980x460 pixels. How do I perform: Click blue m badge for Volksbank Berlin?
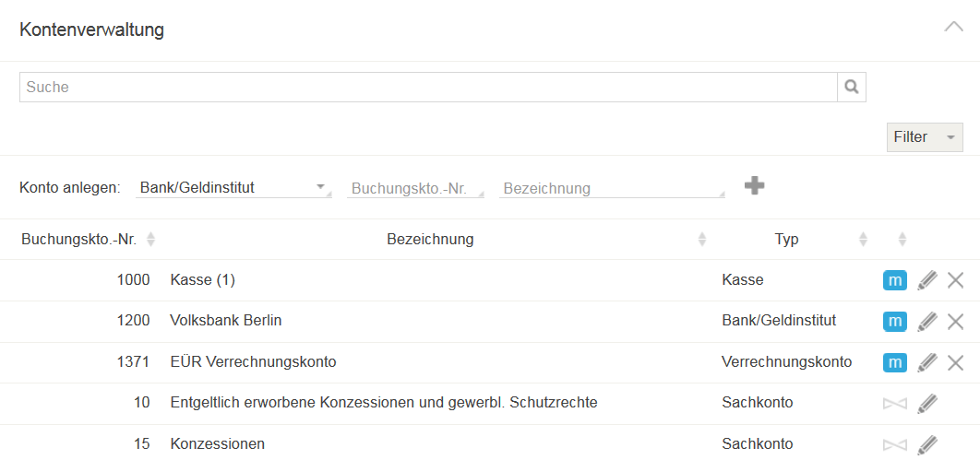tap(895, 322)
